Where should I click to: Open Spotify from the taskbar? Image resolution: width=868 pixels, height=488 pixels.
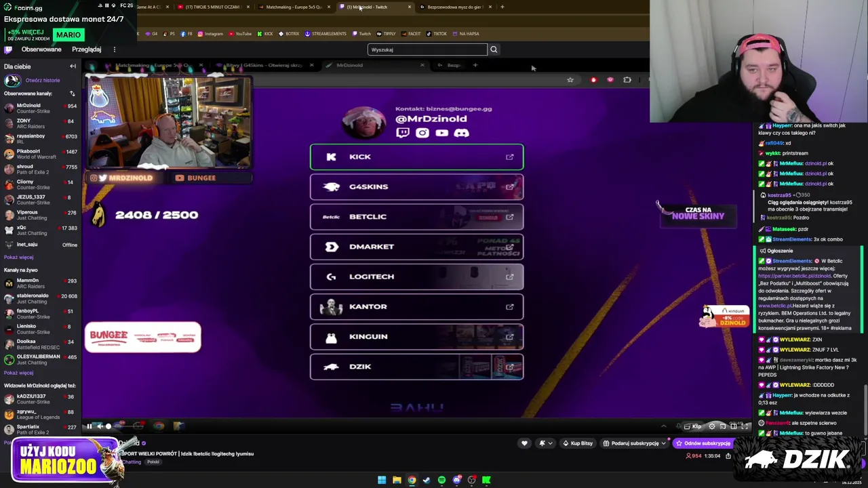[441, 480]
